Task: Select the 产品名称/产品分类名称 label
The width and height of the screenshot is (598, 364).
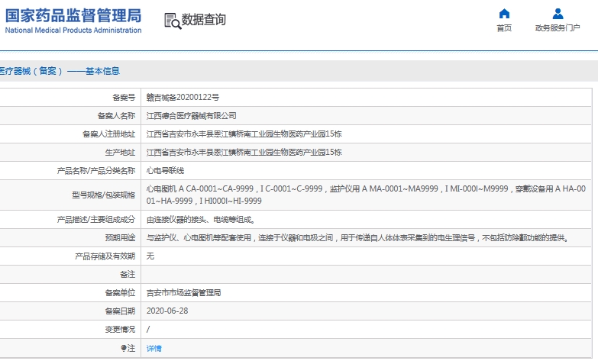Action: [x=96, y=171]
